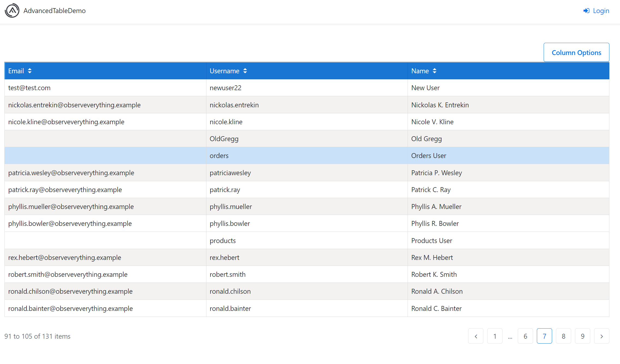Open the Column Options panel

[x=576, y=52]
